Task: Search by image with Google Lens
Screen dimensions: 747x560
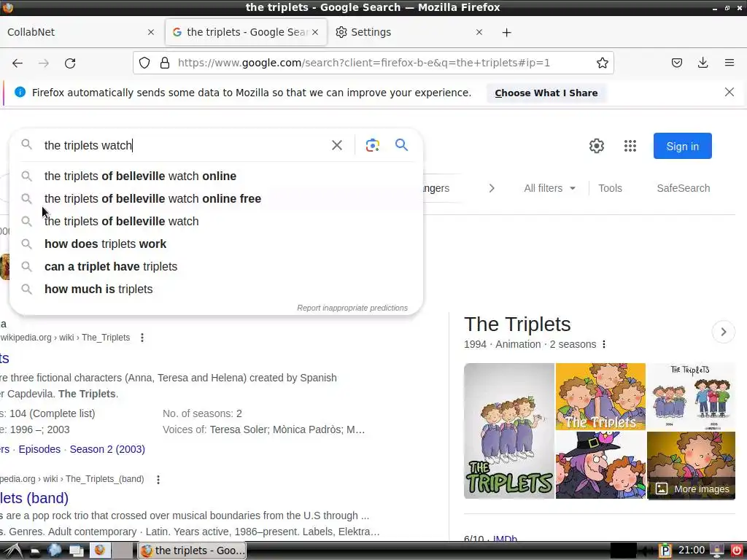Action: click(x=373, y=145)
